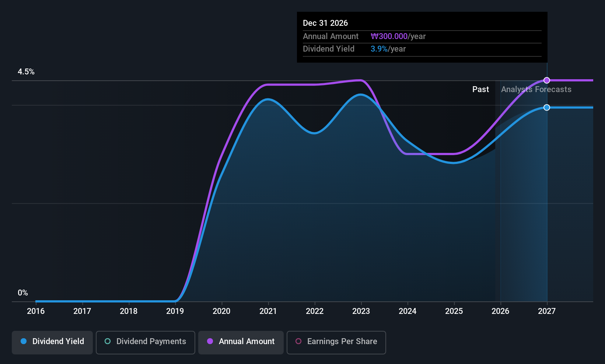The width and height of the screenshot is (605, 364).
Task: Click the blue Dividend Yield legend dot
Action: pos(24,342)
